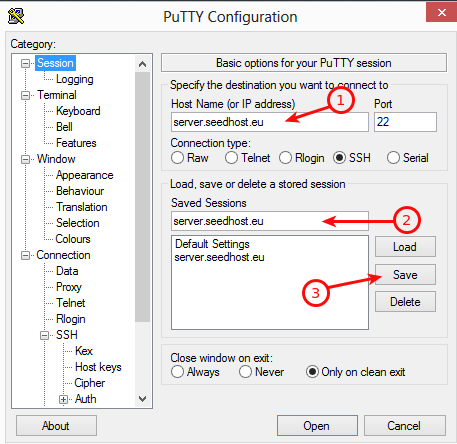The height and width of the screenshot is (444, 457).
Task: Open the Appearance category
Action: click(x=85, y=175)
